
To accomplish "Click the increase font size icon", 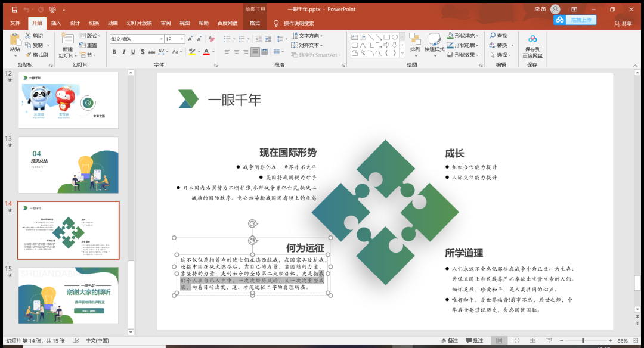I will coord(191,39).
